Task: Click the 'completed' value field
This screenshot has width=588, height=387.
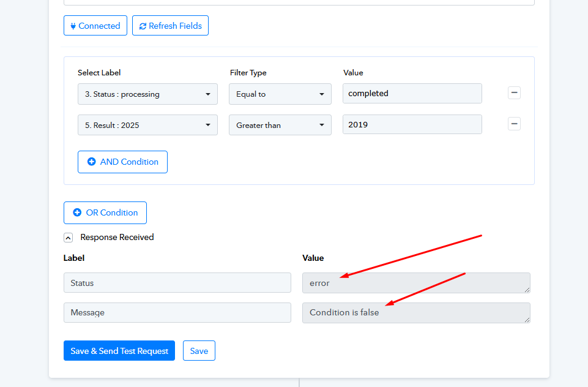Action: pos(412,94)
